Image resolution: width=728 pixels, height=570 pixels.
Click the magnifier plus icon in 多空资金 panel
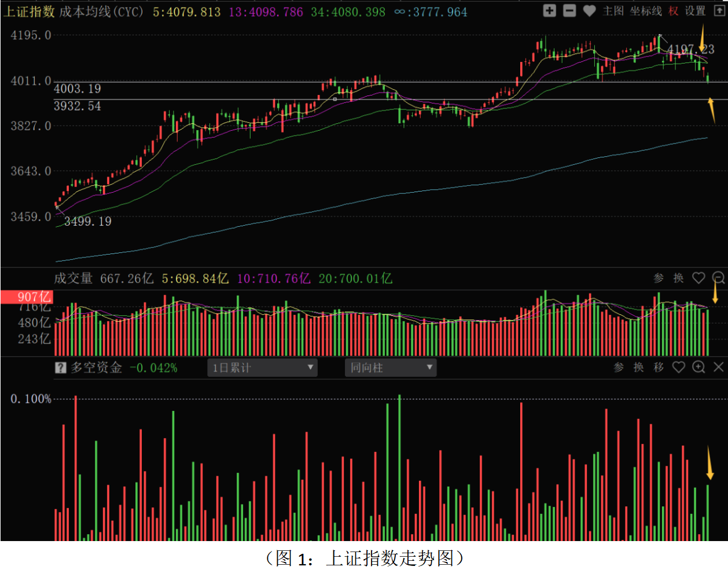coord(698,367)
